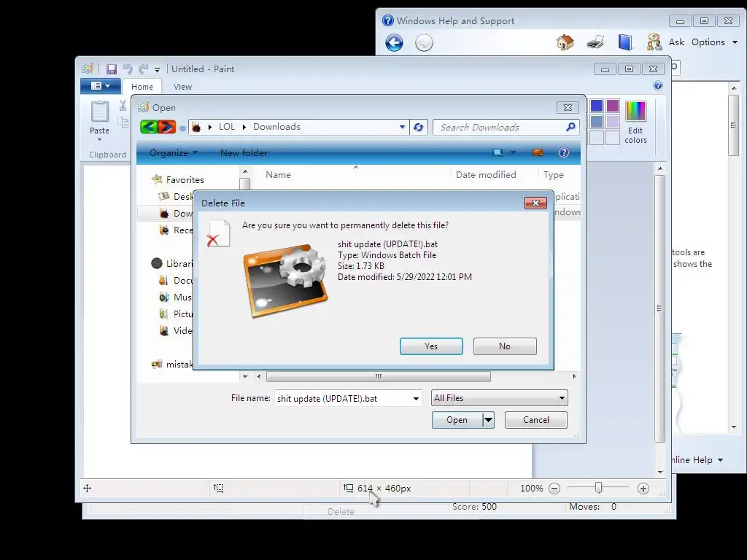Click the magnifier search icon

pyautogui.click(x=570, y=127)
